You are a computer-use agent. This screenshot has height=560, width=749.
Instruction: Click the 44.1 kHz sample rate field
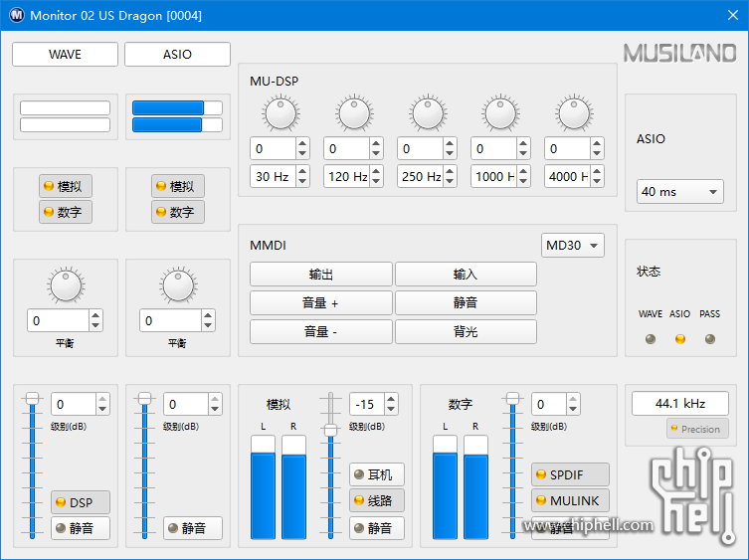pos(680,404)
